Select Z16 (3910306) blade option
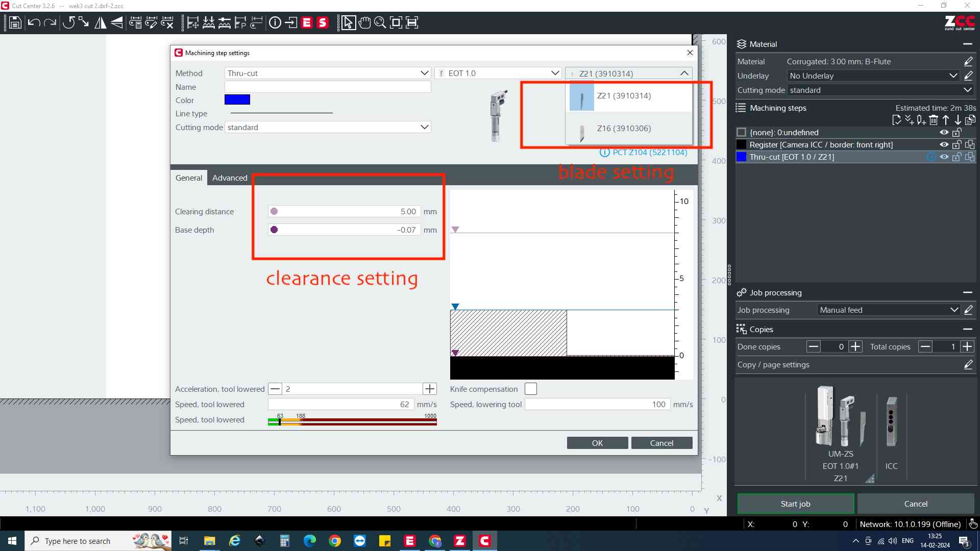The image size is (980, 551). [623, 128]
